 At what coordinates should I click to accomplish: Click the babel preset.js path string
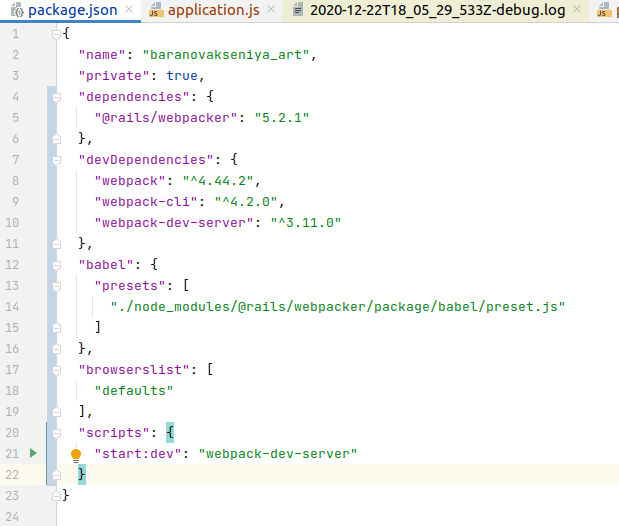click(338, 307)
